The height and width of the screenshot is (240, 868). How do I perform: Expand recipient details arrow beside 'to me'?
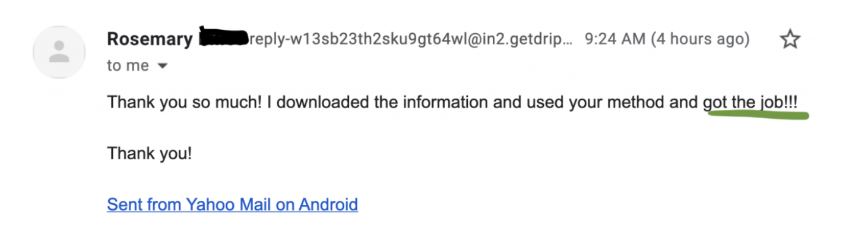[162, 67]
